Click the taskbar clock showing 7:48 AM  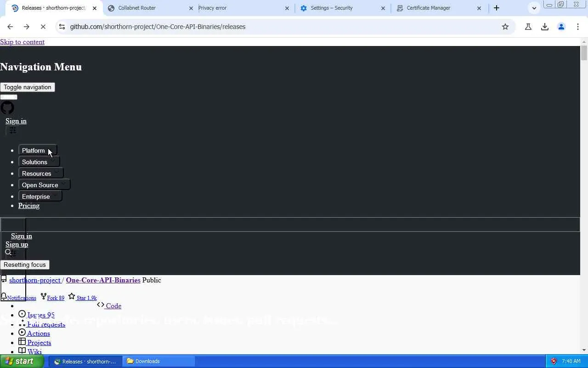point(571,361)
